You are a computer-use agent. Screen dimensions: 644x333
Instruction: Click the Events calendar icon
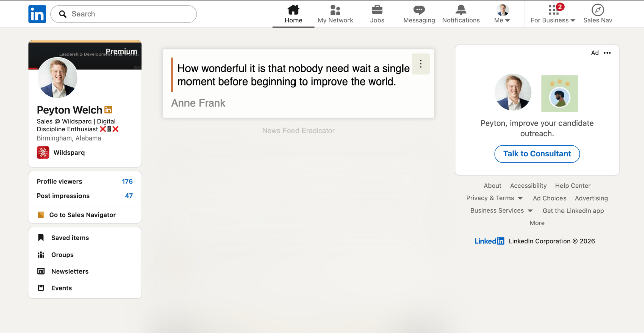pos(41,288)
